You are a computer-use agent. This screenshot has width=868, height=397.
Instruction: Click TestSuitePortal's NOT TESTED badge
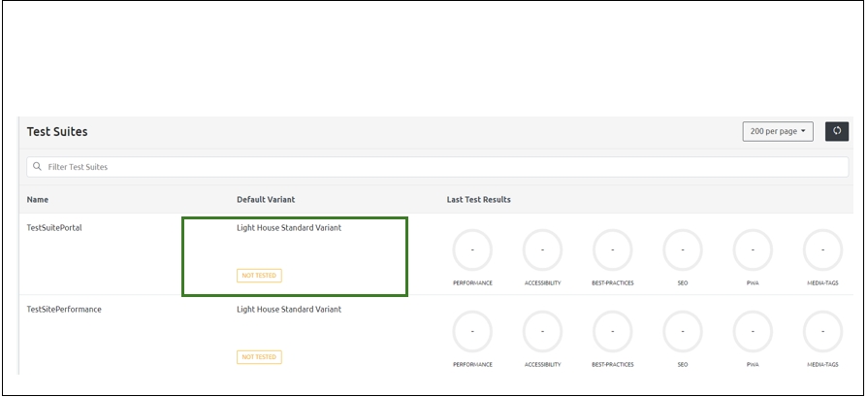tap(259, 276)
